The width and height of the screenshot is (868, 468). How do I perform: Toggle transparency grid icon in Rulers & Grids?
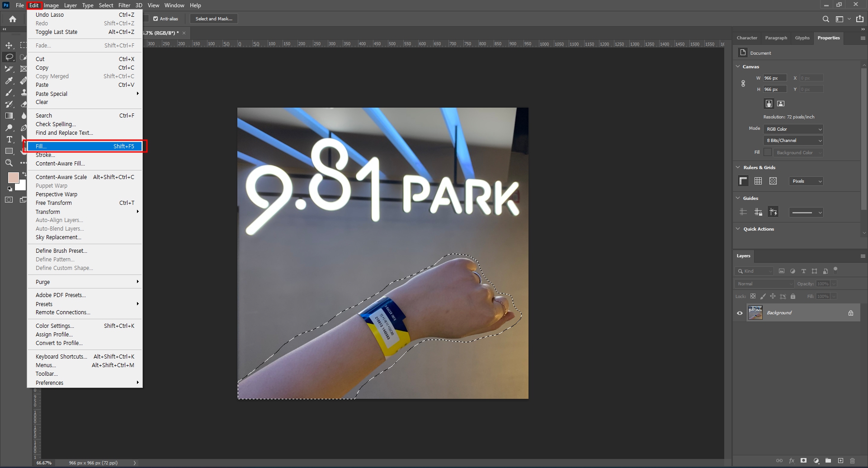tap(773, 181)
